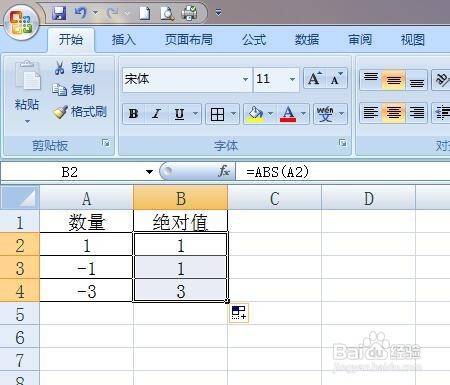Open phonetic guide dropdown arrow
450x385 pixels.
[342, 114]
